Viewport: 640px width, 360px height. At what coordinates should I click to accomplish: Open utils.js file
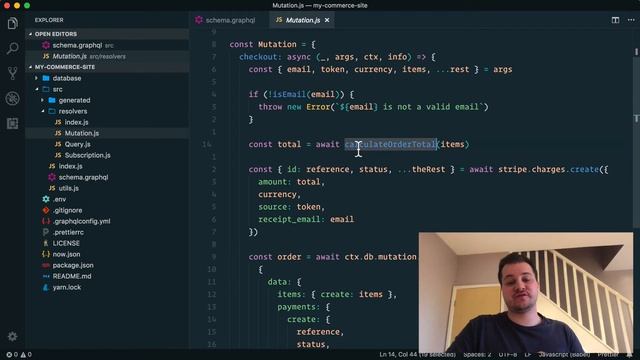tap(69, 188)
